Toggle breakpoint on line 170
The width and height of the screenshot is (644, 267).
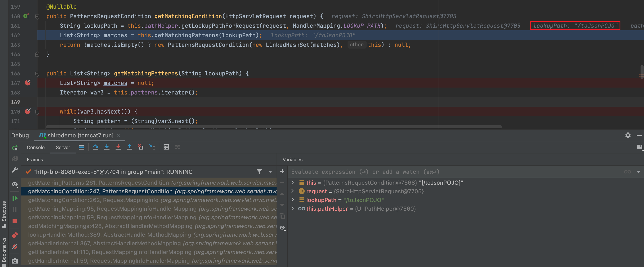28,111
